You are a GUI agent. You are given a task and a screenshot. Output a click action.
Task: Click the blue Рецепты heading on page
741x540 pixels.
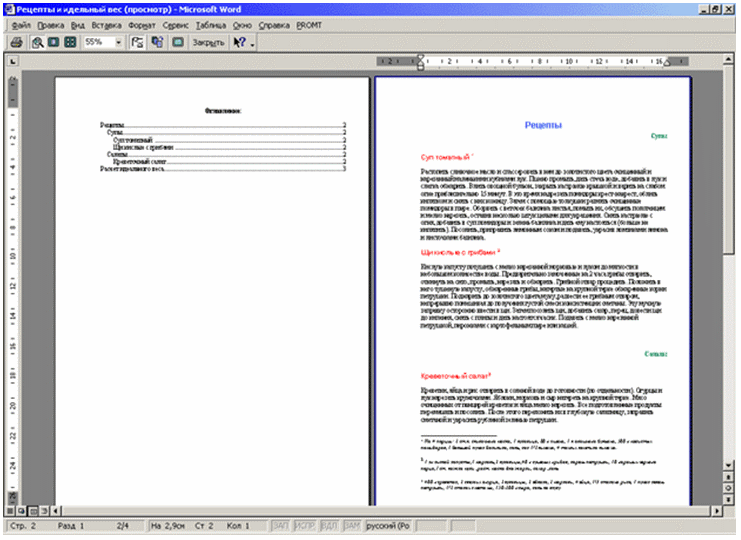pos(543,125)
